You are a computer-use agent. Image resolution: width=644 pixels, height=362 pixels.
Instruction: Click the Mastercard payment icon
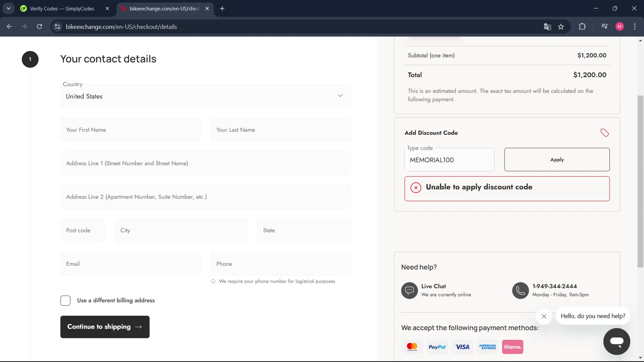pos(412,347)
